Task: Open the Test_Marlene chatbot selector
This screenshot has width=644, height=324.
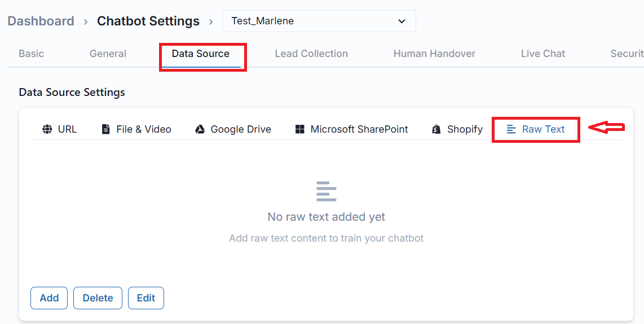Action: (319, 21)
